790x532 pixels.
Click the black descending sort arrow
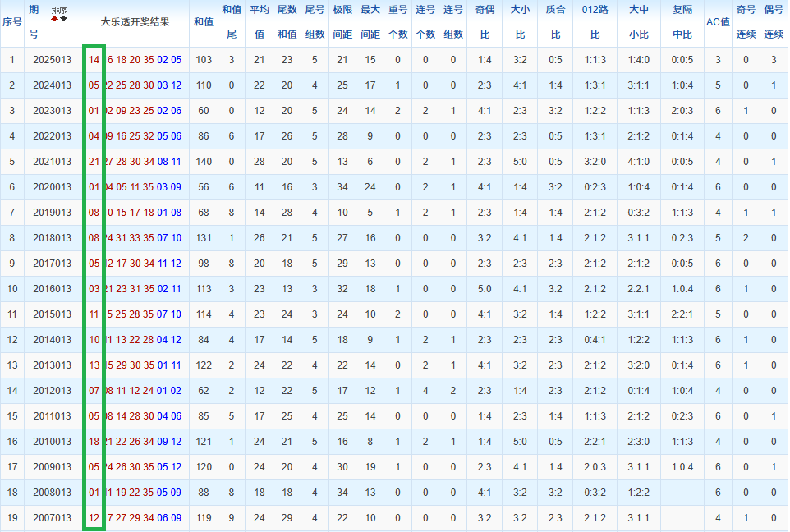pyautogui.click(x=63, y=19)
